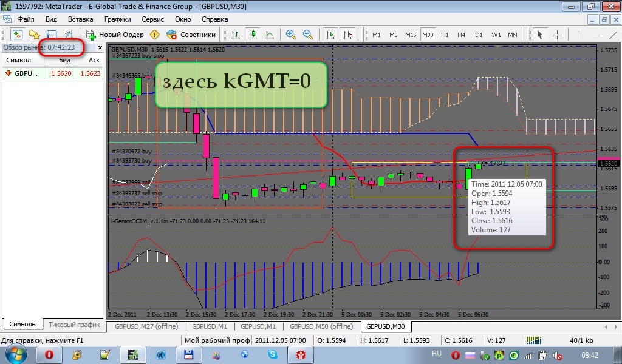Select the horizontal line drawing tool
Screen dimensions: 622x364
(x=596, y=35)
